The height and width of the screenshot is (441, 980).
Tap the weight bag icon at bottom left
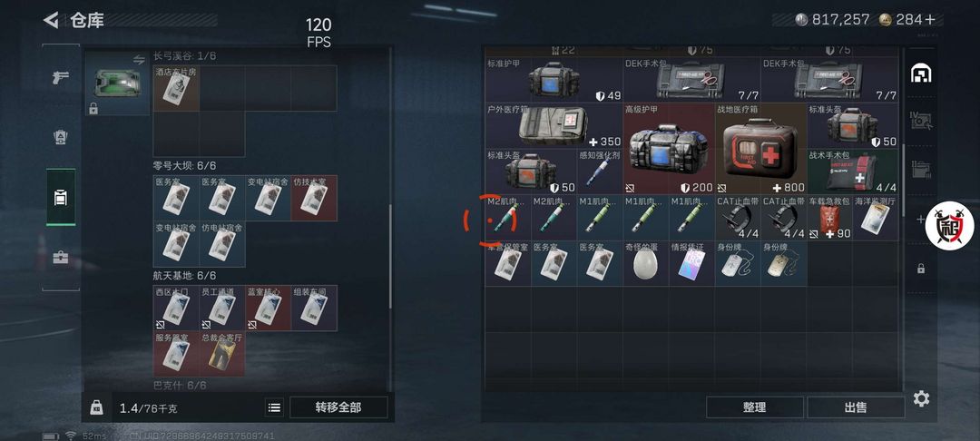(97, 407)
